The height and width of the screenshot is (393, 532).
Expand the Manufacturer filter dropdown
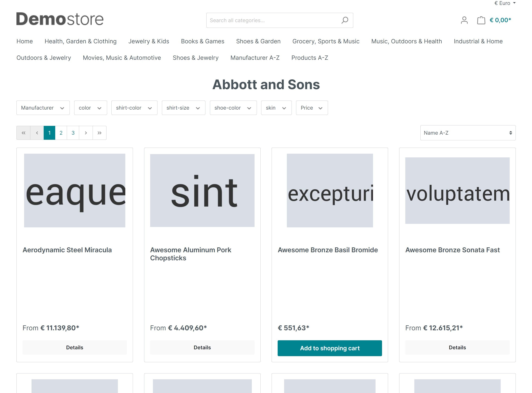click(43, 108)
